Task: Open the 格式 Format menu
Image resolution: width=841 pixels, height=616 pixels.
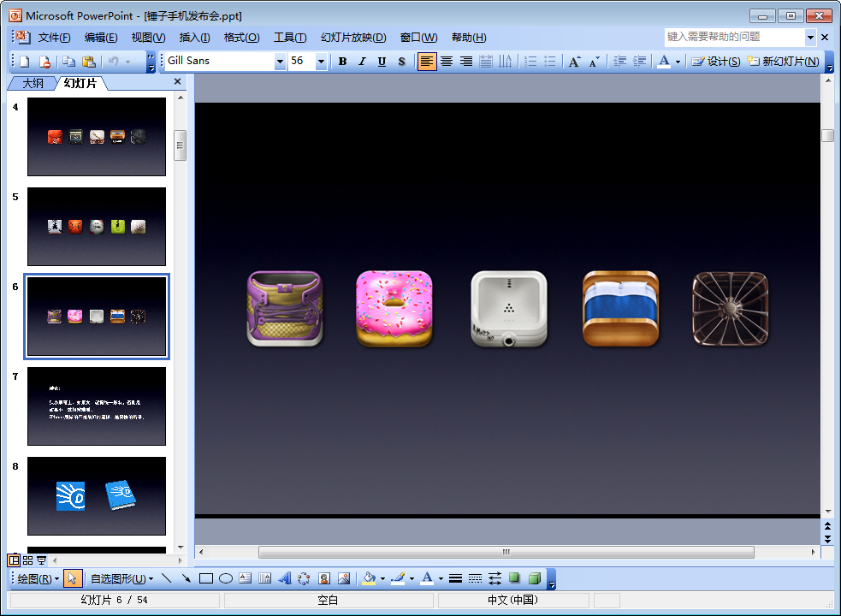Action: click(x=241, y=38)
